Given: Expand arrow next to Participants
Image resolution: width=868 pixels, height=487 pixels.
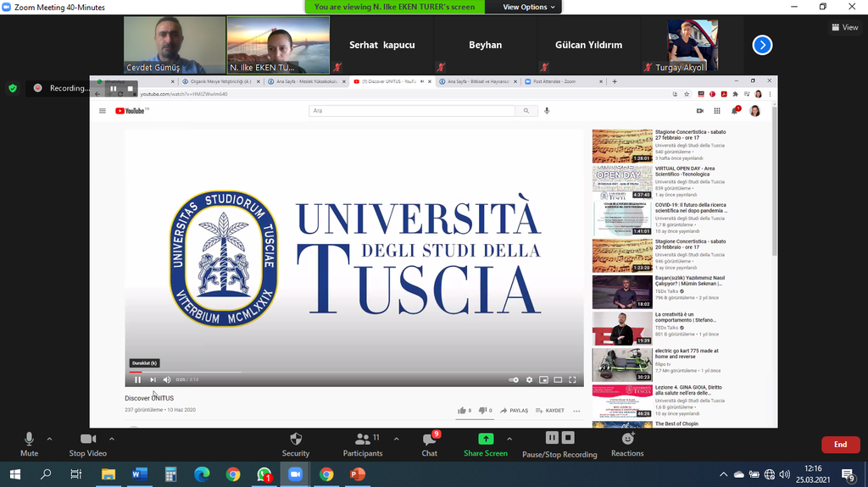Looking at the screenshot, I should pyautogui.click(x=397, y=439).
